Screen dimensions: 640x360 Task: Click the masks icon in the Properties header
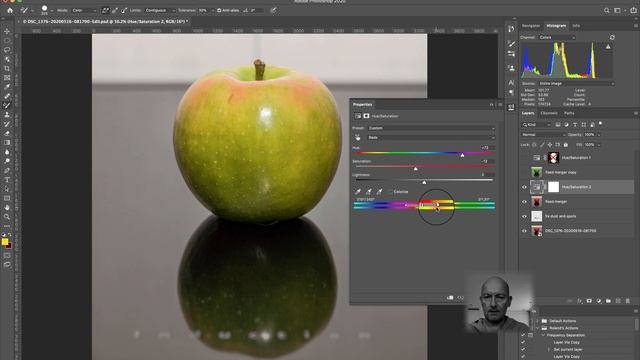(366, 116)
